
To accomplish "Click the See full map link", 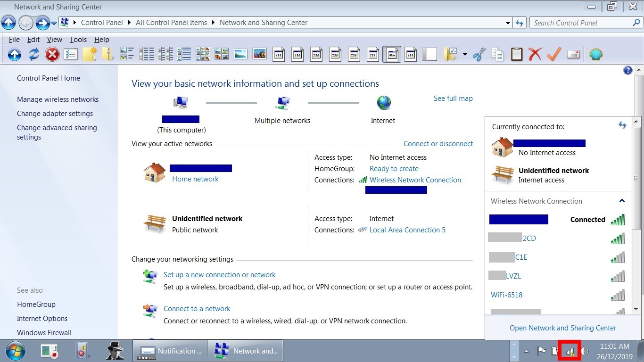I will point(453,99).
